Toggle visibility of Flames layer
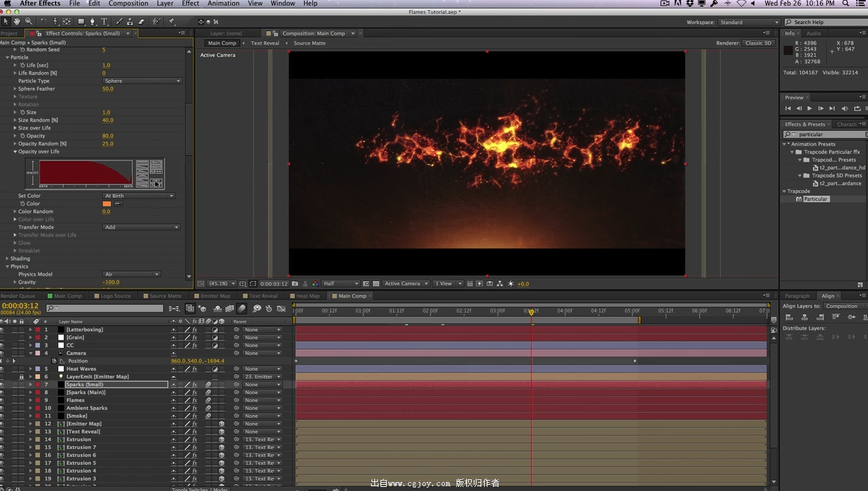 tap(2, 400)
